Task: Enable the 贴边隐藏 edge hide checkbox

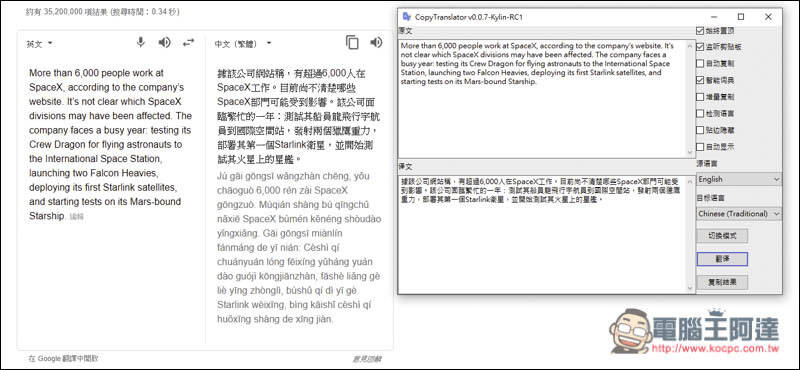Action: (x=699, y=130)
